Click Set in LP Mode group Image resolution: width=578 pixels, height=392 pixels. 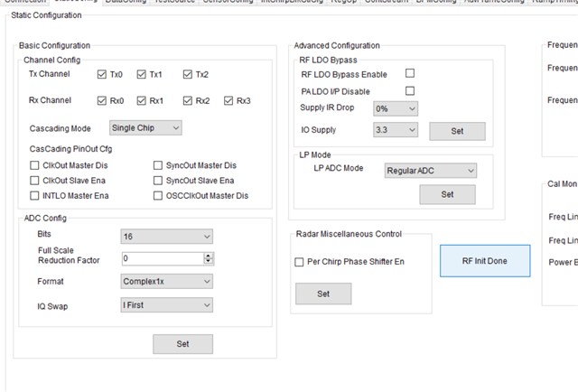coord(448,194)
